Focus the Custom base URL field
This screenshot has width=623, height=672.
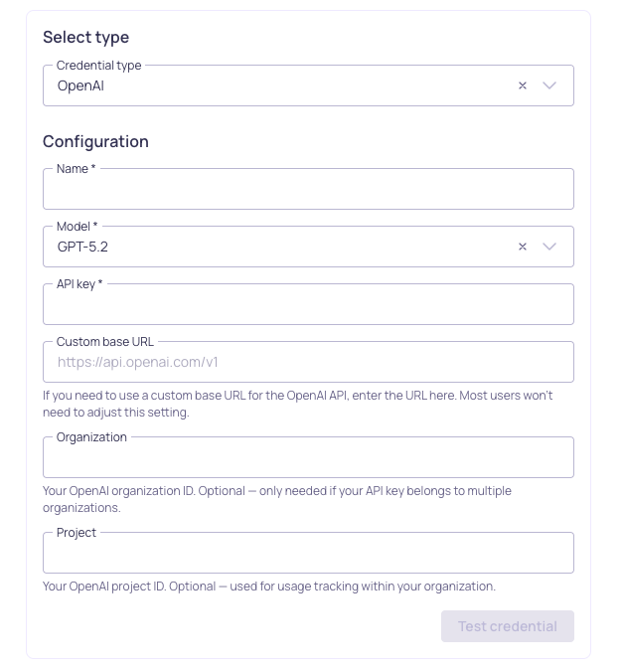tap(308, 363)
